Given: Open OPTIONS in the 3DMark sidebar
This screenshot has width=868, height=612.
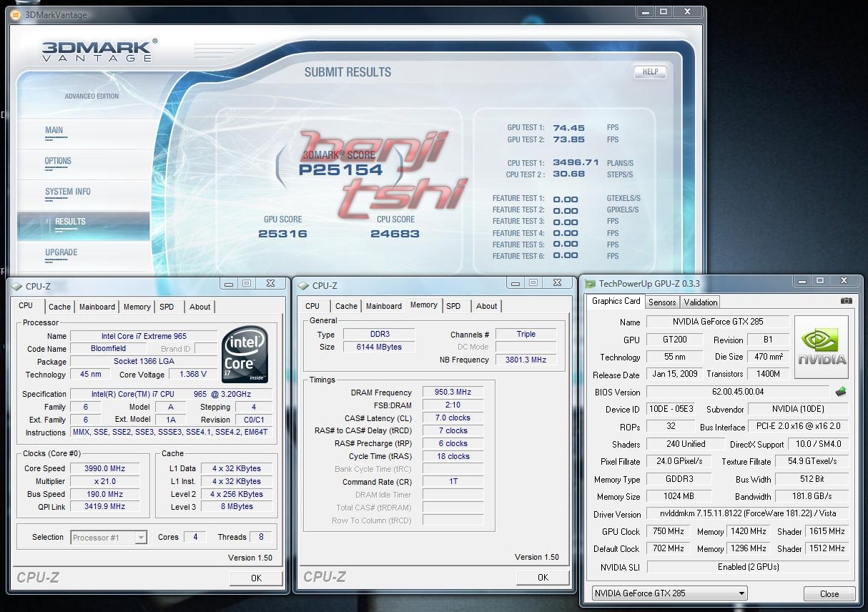Looking at the screenshot, I should tap(58, 161).
